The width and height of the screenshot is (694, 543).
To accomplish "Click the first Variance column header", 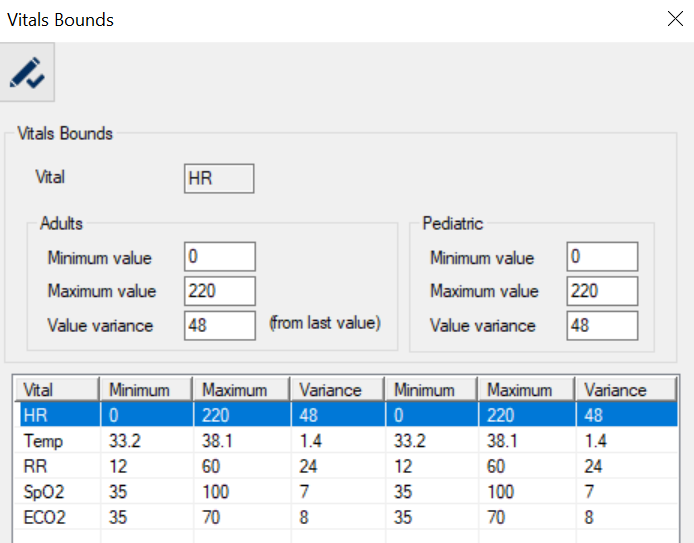I will pyautogui.click(x=337, y=390).
